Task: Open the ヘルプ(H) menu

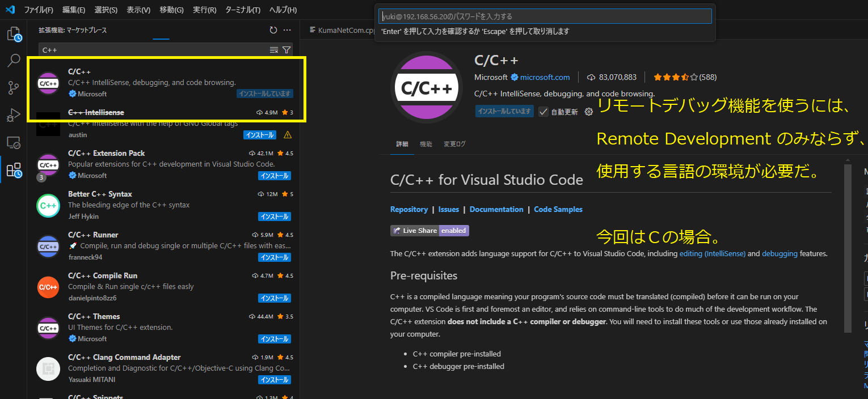Action: point(283,10)
